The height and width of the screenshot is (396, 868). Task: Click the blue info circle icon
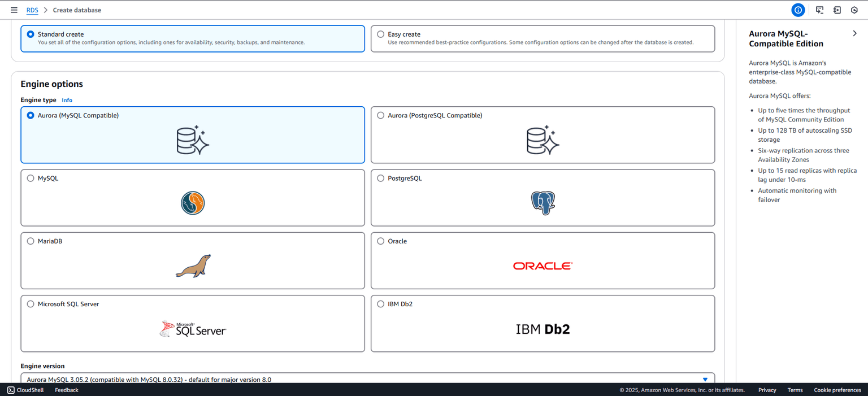(798, 10)
